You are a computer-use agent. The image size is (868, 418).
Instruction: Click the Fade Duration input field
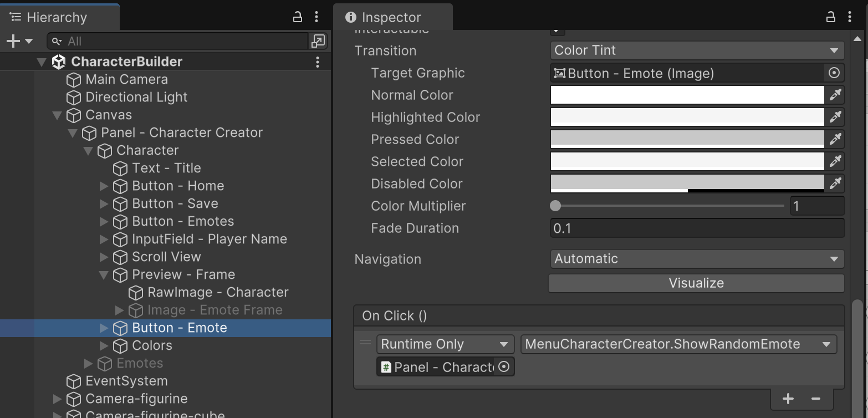697,228
